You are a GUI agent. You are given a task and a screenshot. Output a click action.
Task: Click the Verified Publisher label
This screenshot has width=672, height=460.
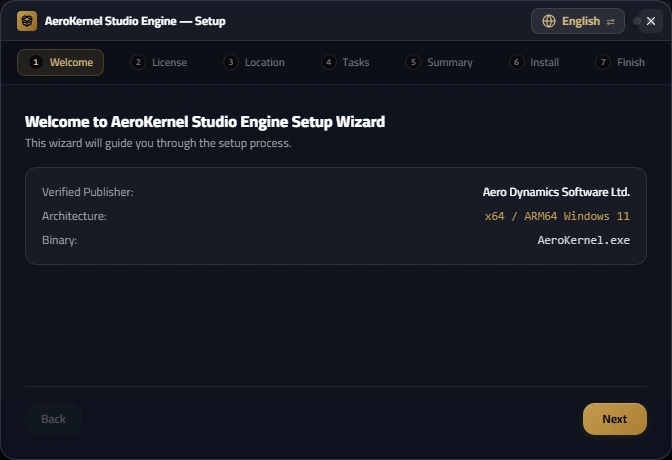87,192
